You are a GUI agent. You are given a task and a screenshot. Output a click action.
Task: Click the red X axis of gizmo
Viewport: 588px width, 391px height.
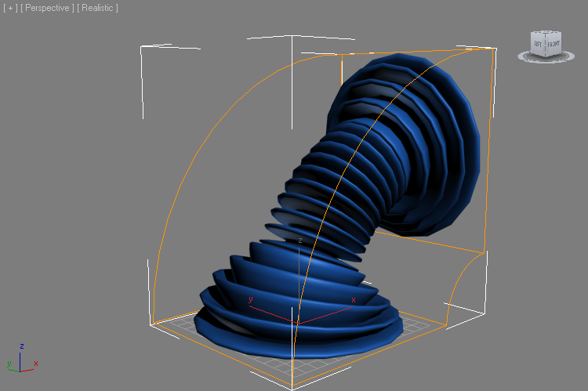325,315
